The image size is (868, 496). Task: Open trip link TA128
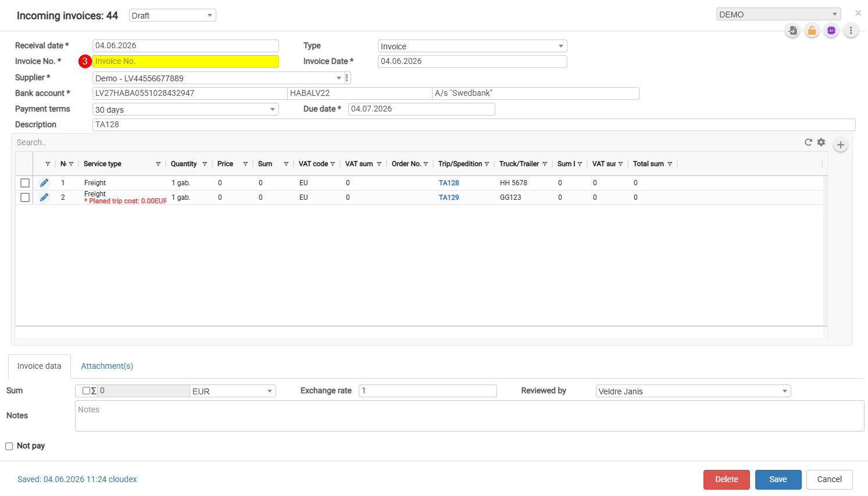pyautogui.click(x=449, y=183)
